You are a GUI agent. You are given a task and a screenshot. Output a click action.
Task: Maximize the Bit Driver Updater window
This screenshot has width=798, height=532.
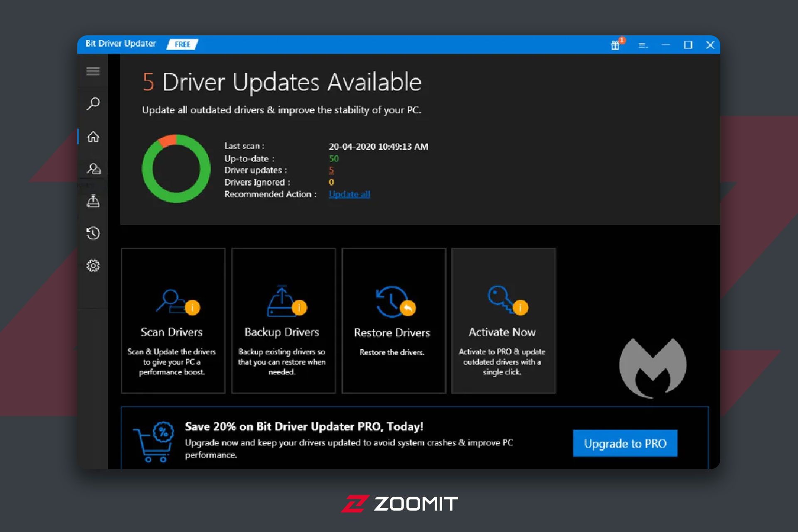pyautogui.click(x=688, y=44)
